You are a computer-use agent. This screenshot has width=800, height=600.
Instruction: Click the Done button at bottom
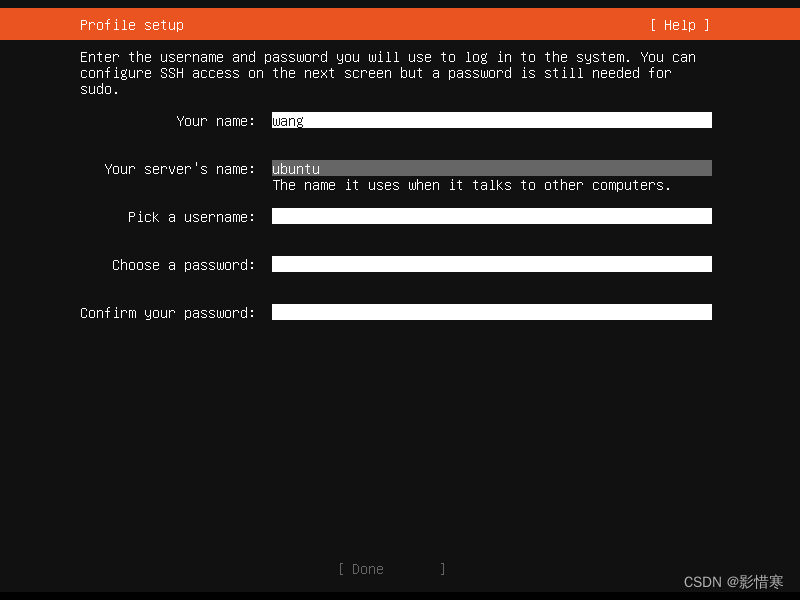coord(392,569)
